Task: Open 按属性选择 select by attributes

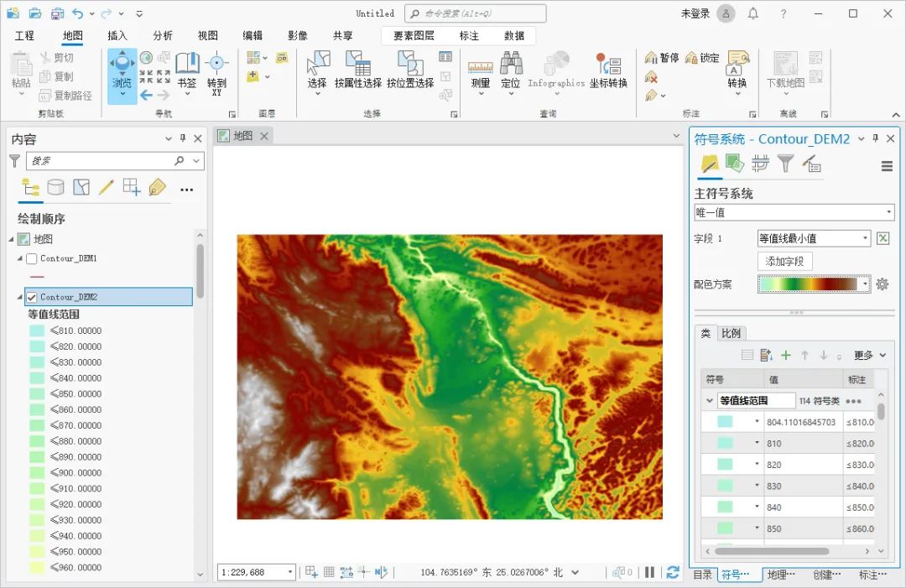Action: [357, 70]
